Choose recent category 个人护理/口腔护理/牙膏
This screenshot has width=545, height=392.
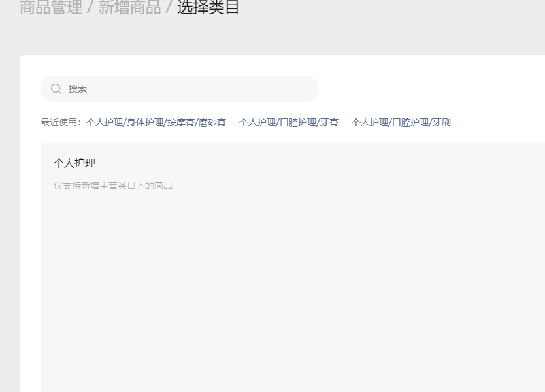coord(288,122)
